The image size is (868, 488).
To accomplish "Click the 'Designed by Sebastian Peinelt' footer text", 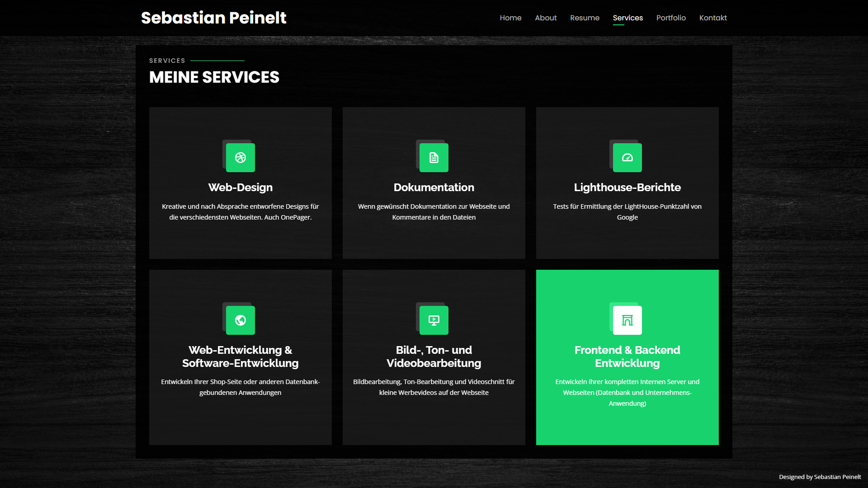I will point(820,477).
